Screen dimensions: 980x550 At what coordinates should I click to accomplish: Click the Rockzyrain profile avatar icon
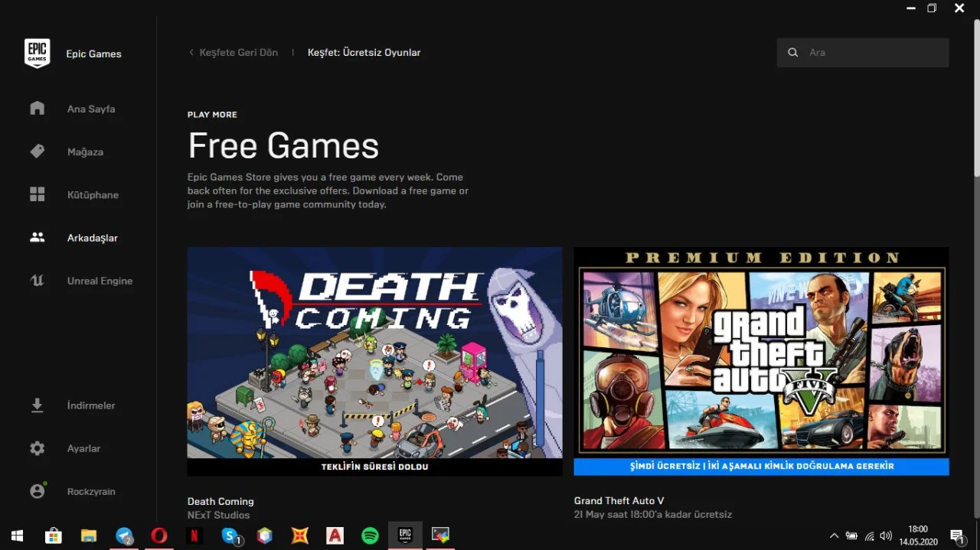(x=38, y=491)
